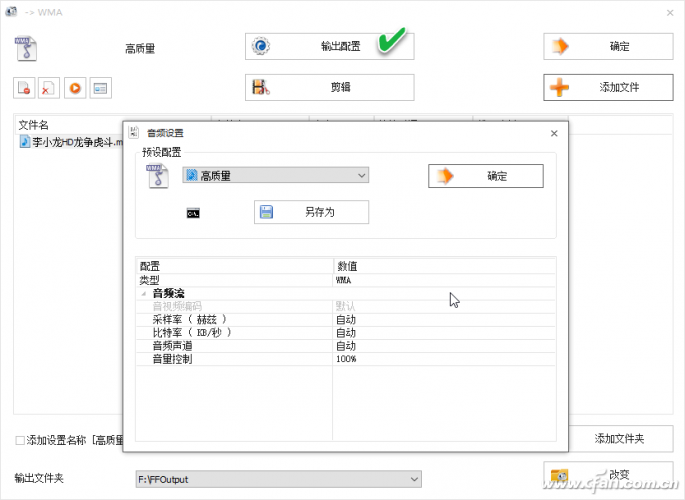Click the orange play file icon
This screenshot has height=500, width=685.
click(x=75, y=88)
